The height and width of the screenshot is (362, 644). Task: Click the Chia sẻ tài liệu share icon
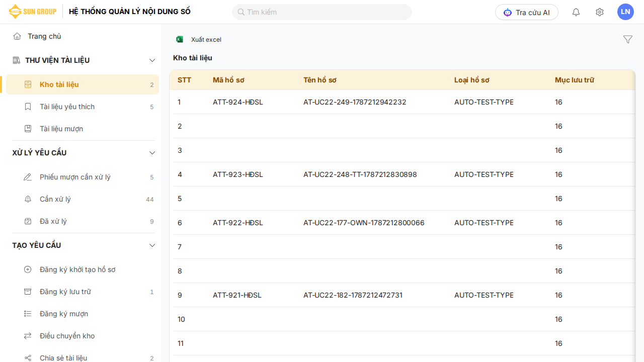[28, 358]
